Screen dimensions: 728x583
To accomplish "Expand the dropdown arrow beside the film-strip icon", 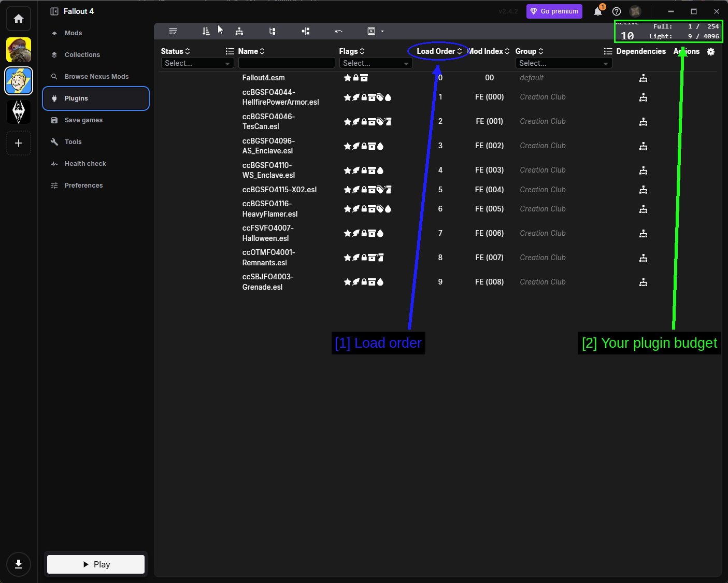I will [x=382, y=31].
